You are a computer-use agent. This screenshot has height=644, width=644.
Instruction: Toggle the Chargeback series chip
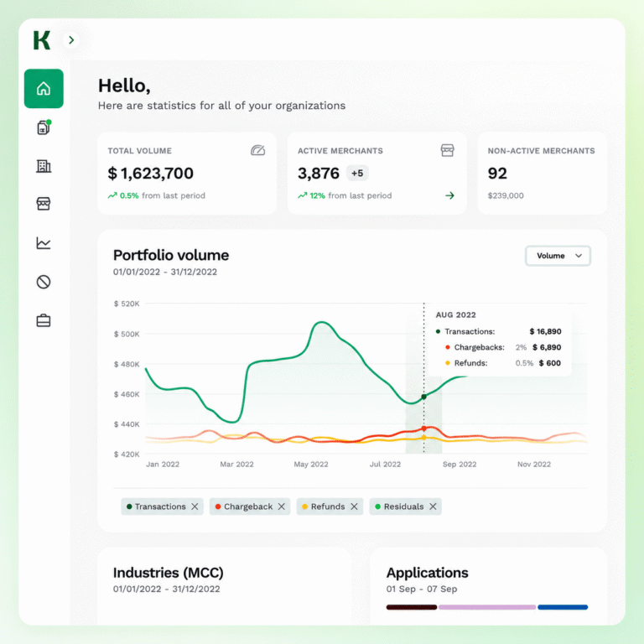[250, 506]
